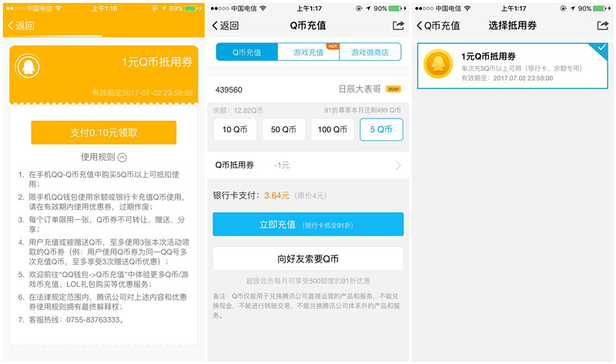Tap the 有效期至2017-07-02 text on orange coupon
The image size is (616, 364).
[142, 92]
